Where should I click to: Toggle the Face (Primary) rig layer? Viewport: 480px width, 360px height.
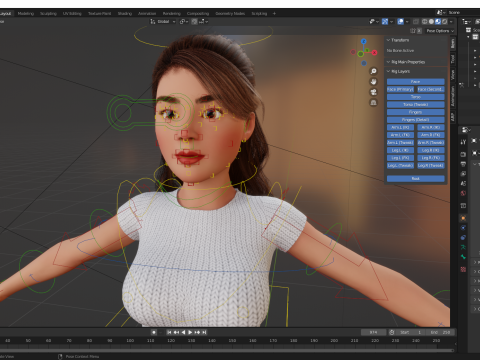(x=400, y=89)
